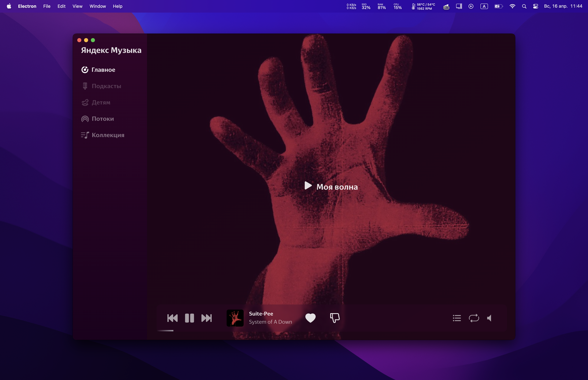Open macOS Control Center icon
The height and width of the screenshot is (380, 588).
coord(535,6)
